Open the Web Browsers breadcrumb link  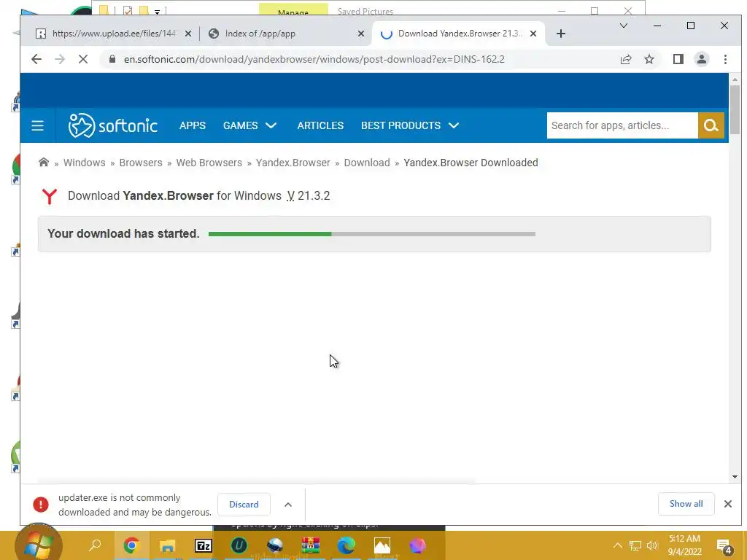(209, 163)
